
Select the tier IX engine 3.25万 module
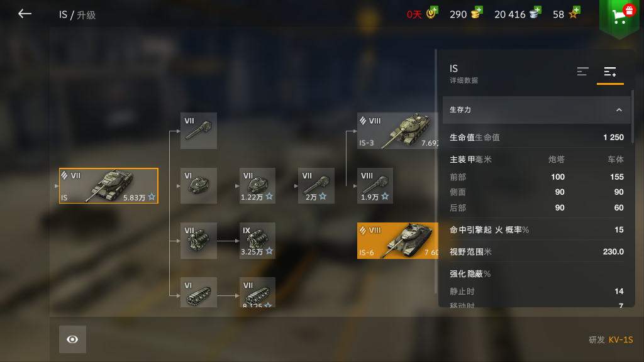[257, 241]
